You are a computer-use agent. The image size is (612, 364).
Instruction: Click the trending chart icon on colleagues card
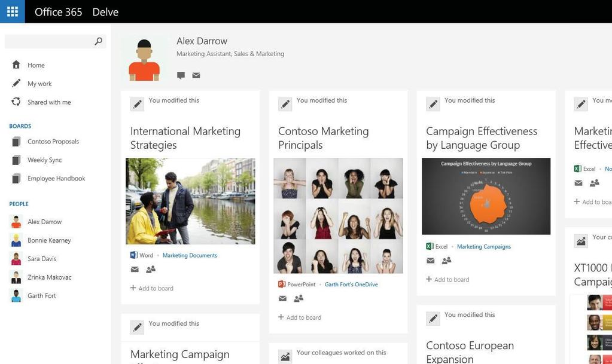click(x=285, y=357)
